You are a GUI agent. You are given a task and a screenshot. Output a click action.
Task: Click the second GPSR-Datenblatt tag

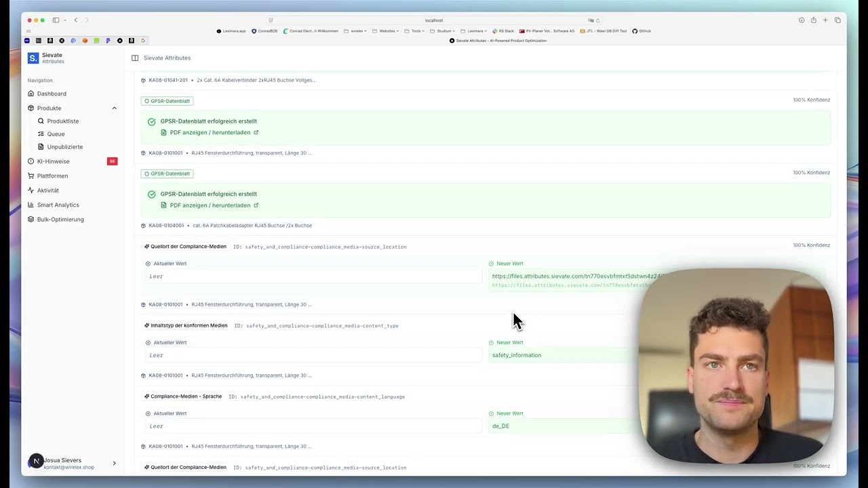point(167,174)
